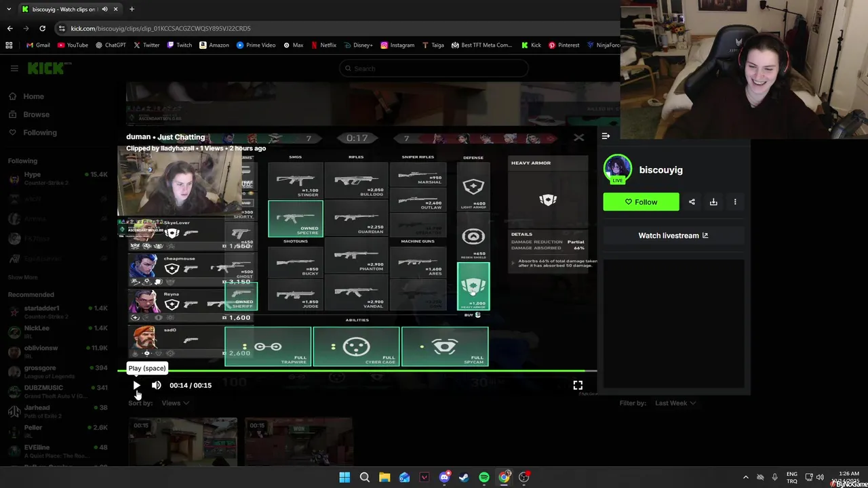The image size is (868, 488).
Task: Follow biscouyig with the green button
Action: click(641, 202)
